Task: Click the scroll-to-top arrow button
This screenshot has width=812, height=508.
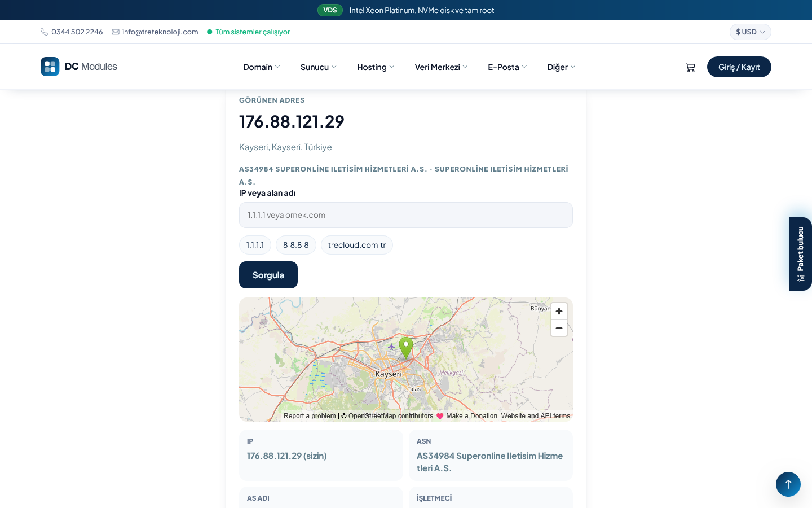Action: (788, 484)
